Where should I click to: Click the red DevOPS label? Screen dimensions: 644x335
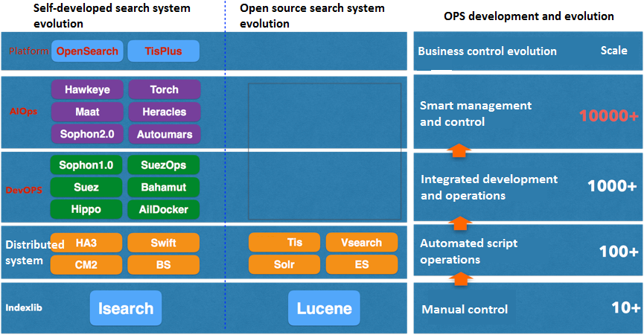click(24, 190)
